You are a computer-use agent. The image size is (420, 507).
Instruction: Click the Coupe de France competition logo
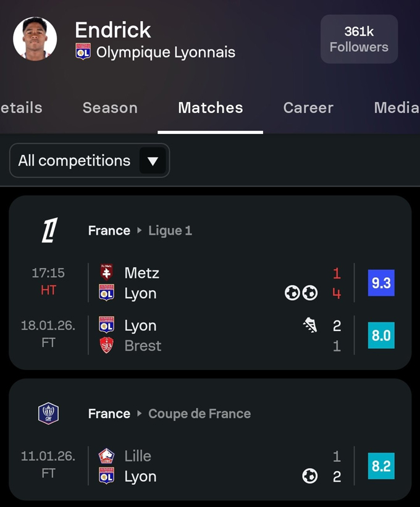point(48,413)
